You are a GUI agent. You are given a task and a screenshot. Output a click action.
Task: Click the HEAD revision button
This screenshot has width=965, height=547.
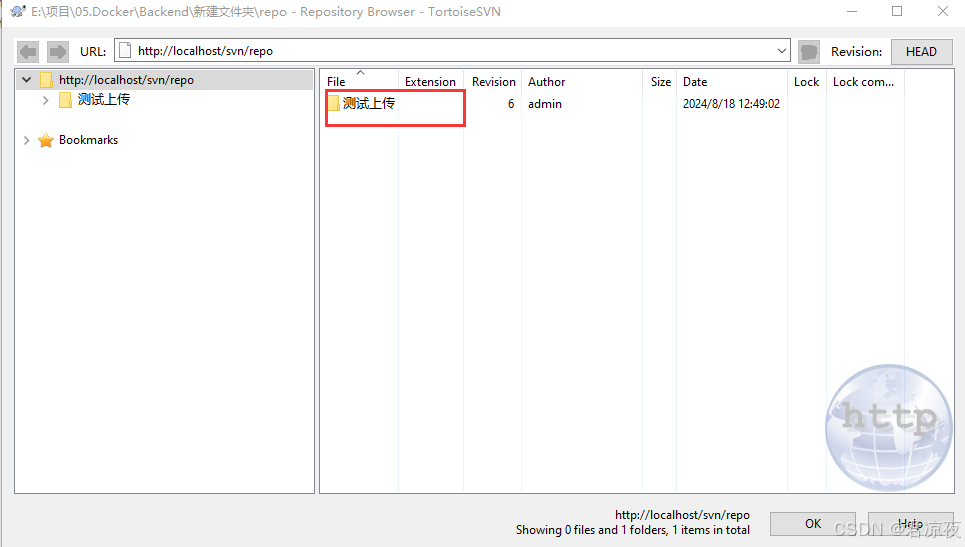point(921,51)
